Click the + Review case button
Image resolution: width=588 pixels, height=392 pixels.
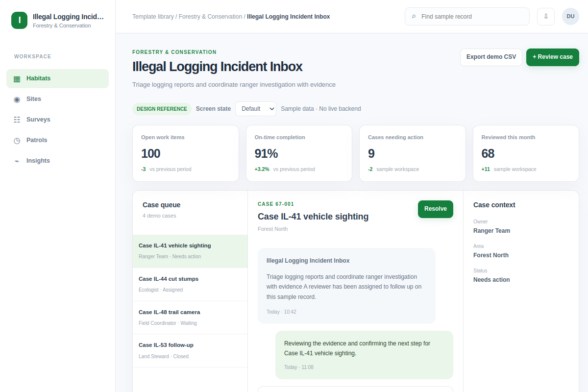553,57
